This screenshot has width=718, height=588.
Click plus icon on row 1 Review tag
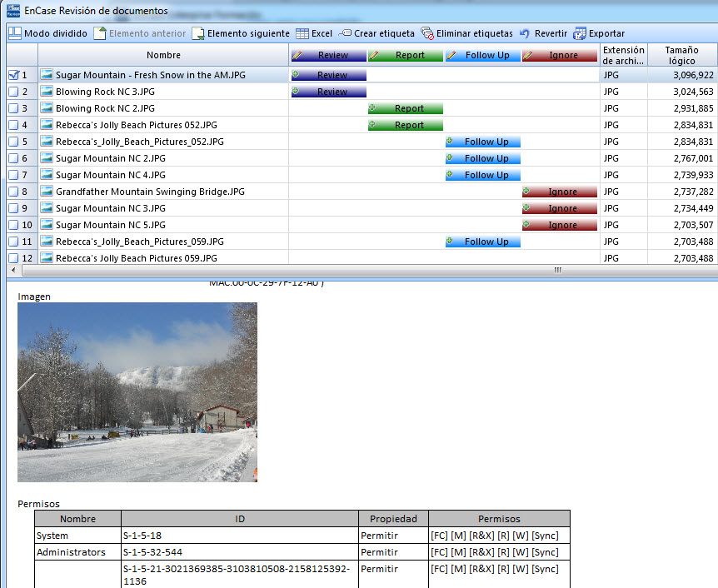[296, 74]
